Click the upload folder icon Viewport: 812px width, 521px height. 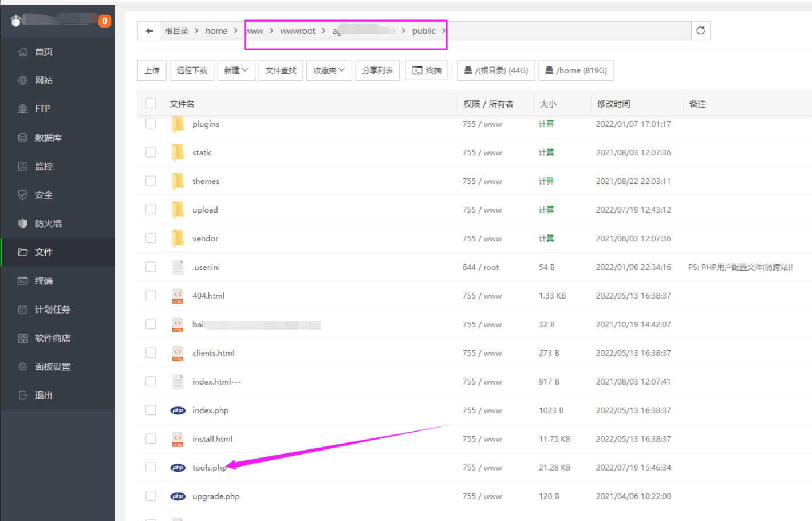[178, 210]
